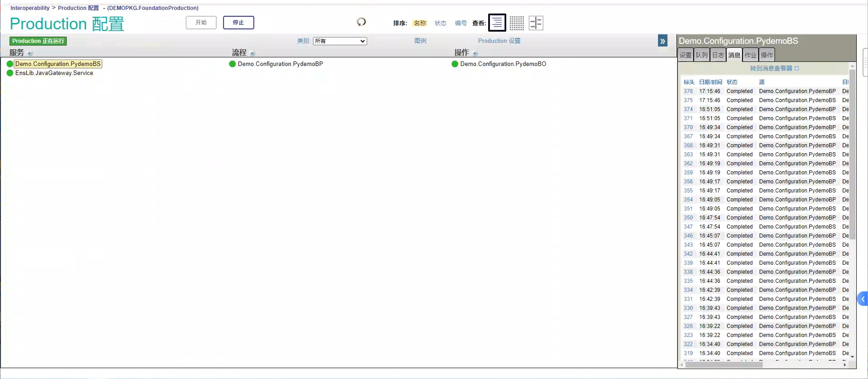
Task: Add new service with 服务 plus icon
Action: coord(30,53)
